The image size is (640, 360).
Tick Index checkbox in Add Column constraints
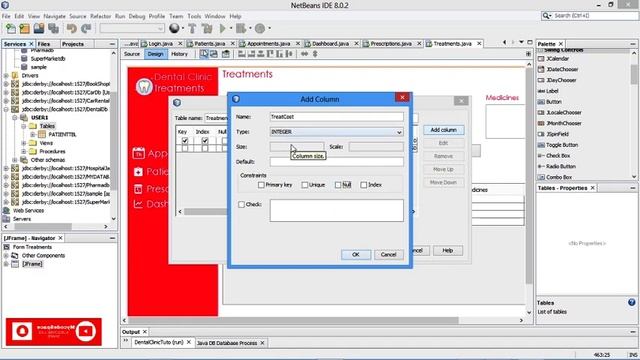click(364, 185)
